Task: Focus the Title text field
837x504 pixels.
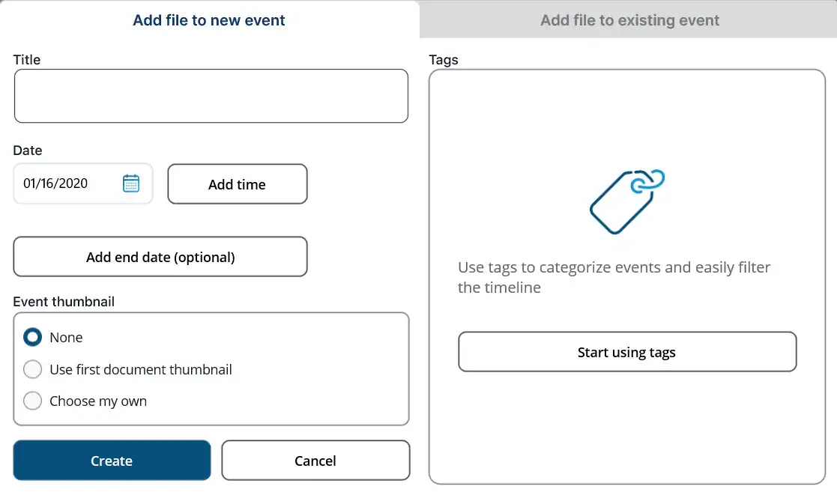Action: [x=211, y=96]
